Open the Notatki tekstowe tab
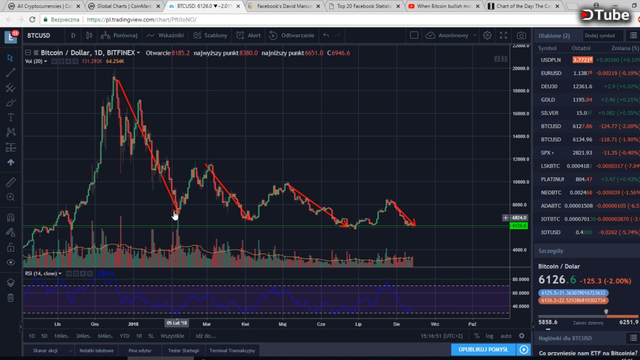Image resolution: width=640 pixels, height=360 pixels. click(x=96, y=351)
